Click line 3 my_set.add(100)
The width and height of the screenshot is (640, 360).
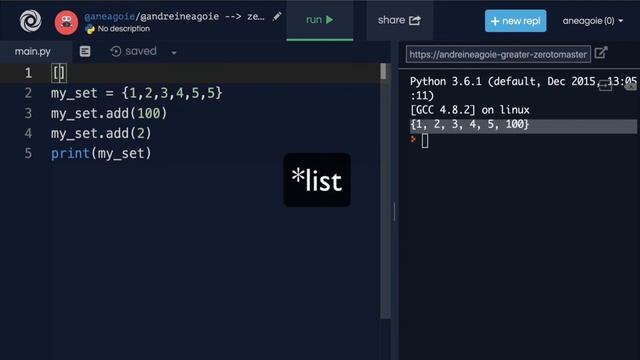[109, 113]
